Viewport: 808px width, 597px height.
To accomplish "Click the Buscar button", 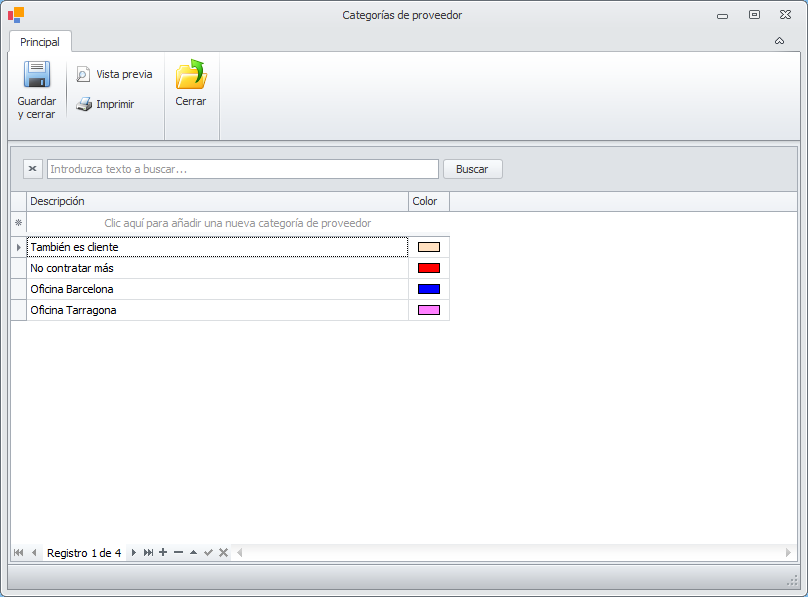I will [x=473, y=169].
